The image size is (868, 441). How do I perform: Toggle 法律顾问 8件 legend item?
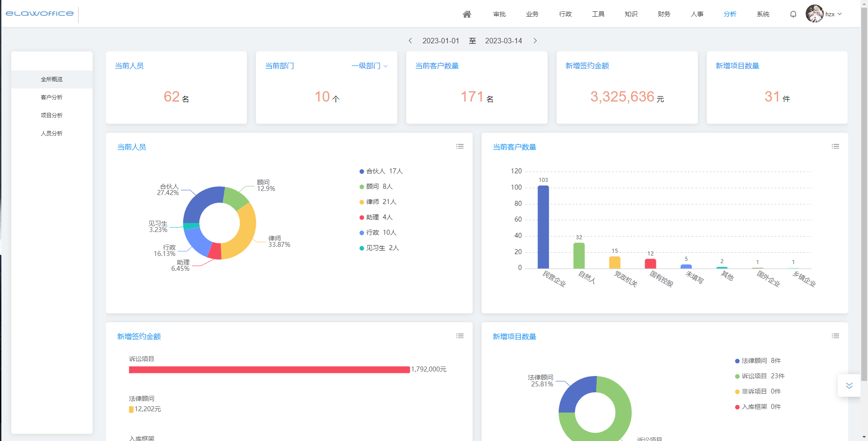click(758, 361)
